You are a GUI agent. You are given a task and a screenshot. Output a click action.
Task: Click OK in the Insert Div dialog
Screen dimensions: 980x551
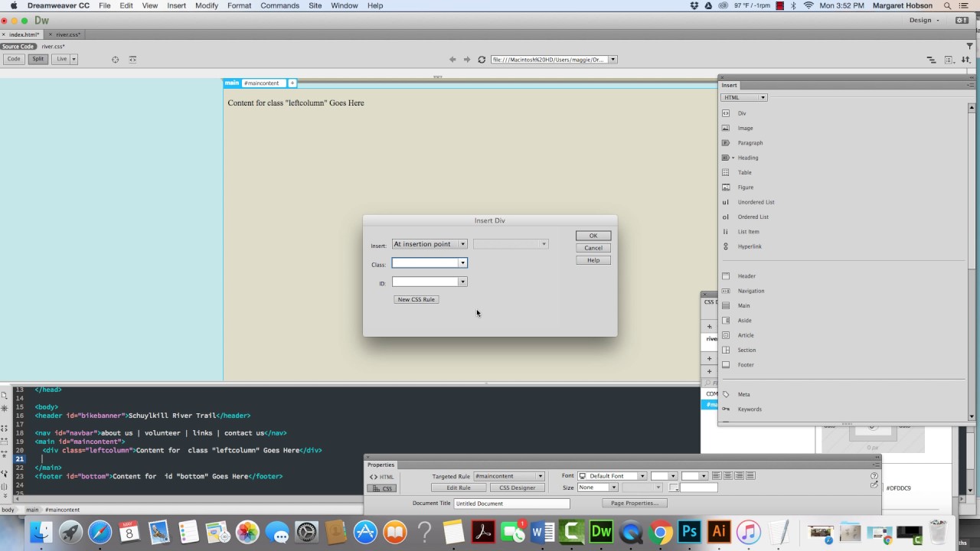[593, 236]
